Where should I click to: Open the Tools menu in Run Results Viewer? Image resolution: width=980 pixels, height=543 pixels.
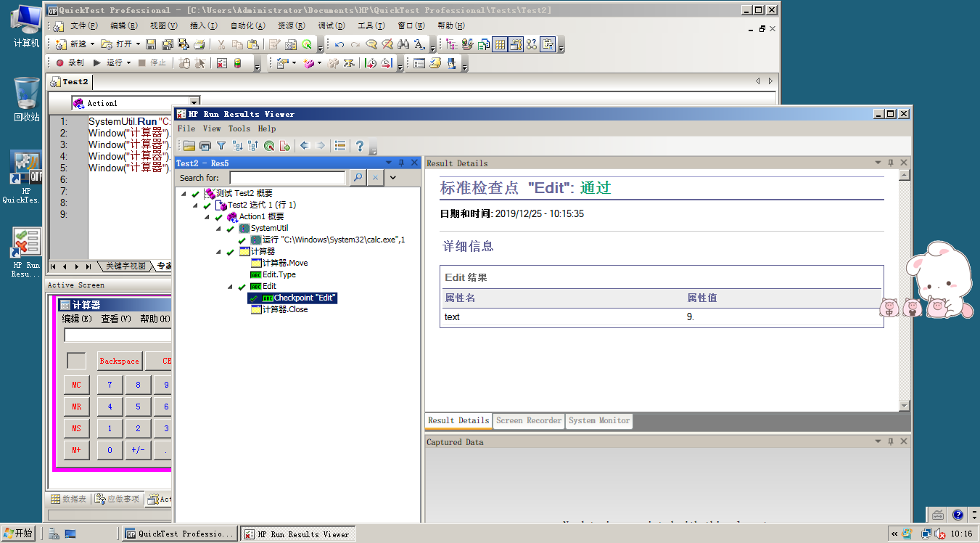tap(239, 128)
